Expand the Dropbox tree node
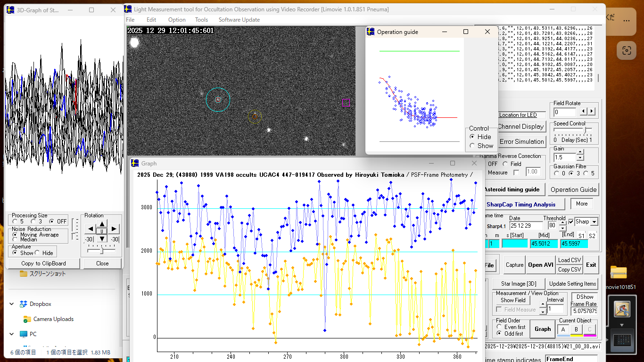 (x=12, y=304)
